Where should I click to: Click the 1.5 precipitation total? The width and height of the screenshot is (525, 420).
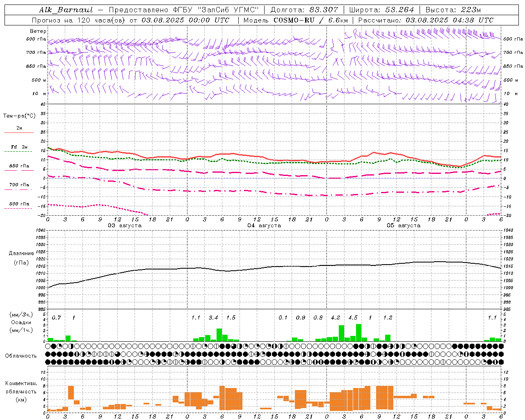click(x=231, y=318)
